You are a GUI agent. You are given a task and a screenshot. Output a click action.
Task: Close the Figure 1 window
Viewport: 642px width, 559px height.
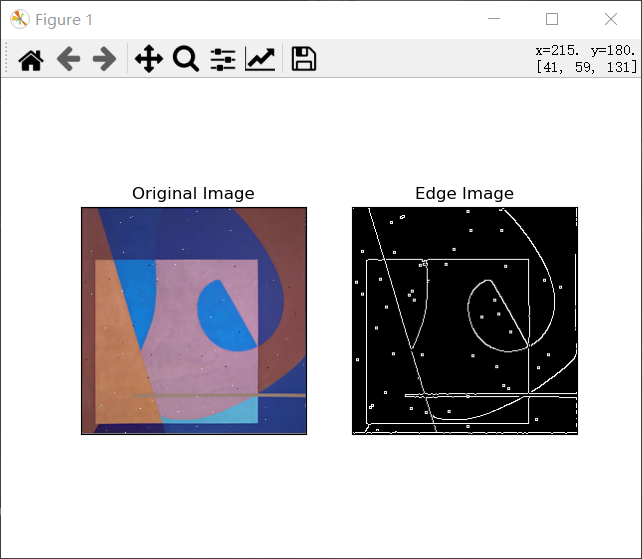(611, 19)
